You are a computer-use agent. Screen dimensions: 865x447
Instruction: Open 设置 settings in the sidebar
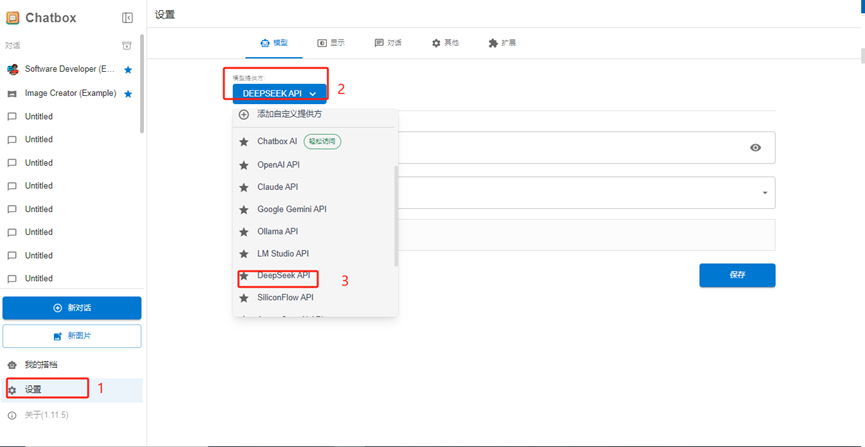click(72, 390)
